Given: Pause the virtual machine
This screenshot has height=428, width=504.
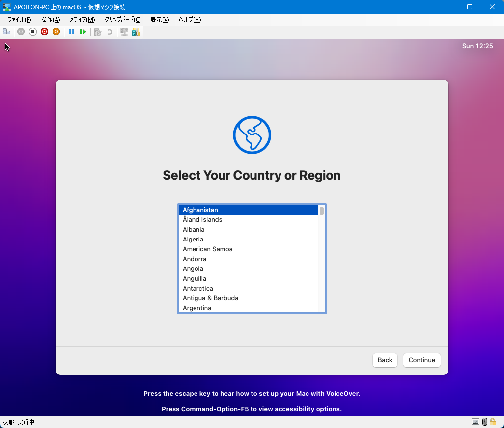Looking at the screenshot, I should (71, 32).
